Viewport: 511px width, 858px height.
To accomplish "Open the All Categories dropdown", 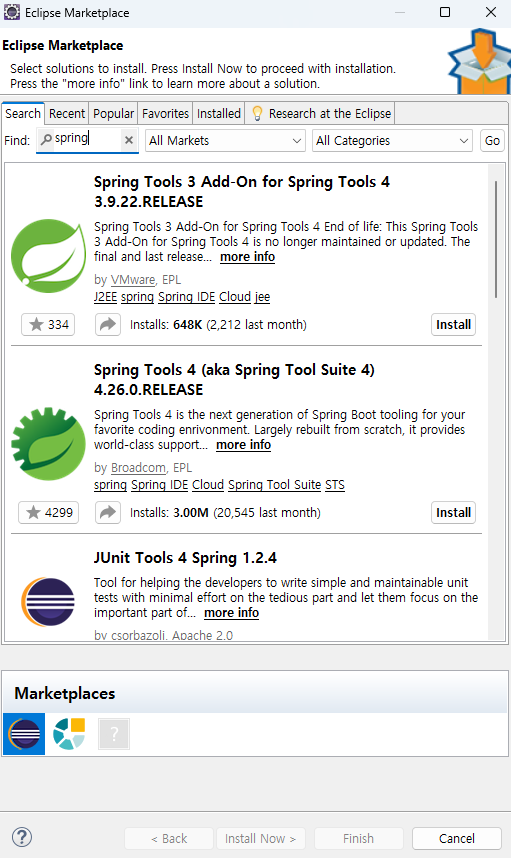I will (392, 141).
